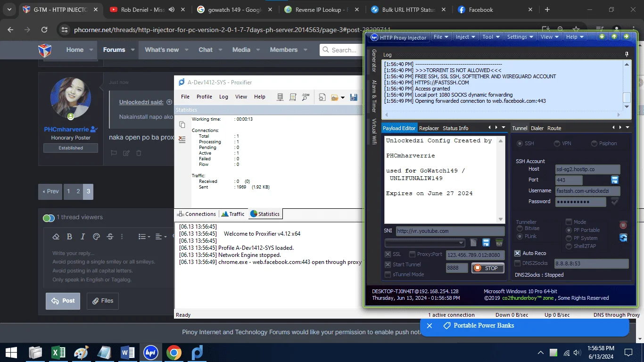Open Excel from the Windows taskbar

point(58,353)
